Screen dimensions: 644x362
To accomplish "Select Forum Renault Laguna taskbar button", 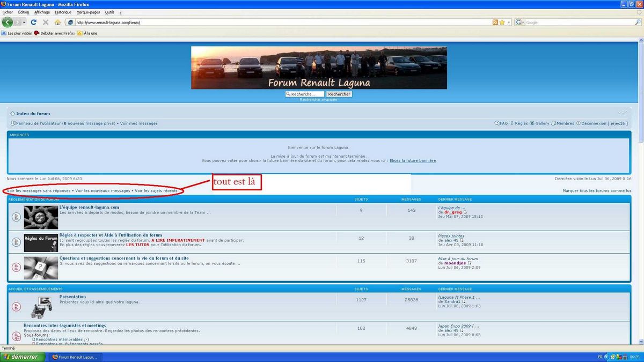I will 75,357.
